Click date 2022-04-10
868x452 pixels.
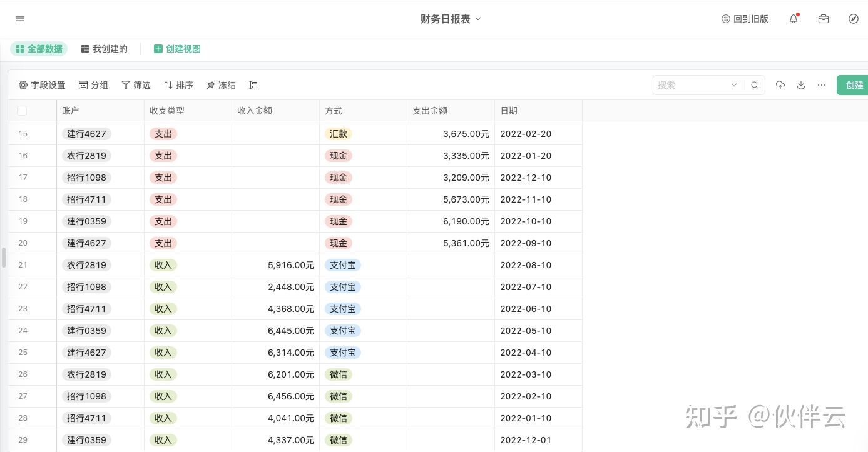pos(526,353)
